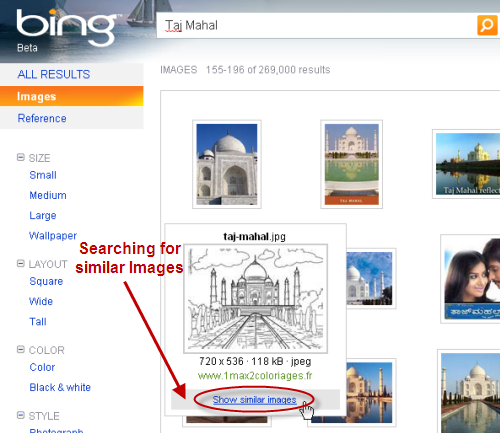
Task: Open the Reference tab
Action: 42,118
